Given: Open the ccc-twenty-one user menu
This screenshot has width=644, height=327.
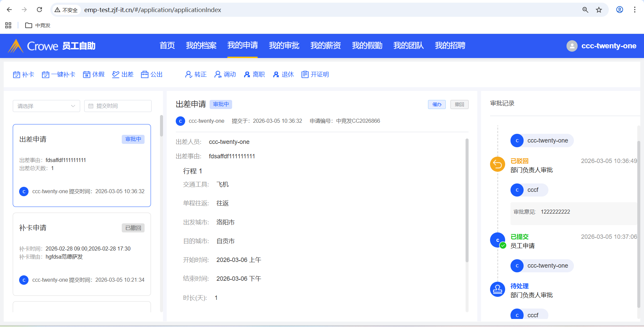Looking at the screenshot, I should pos(601,46).
